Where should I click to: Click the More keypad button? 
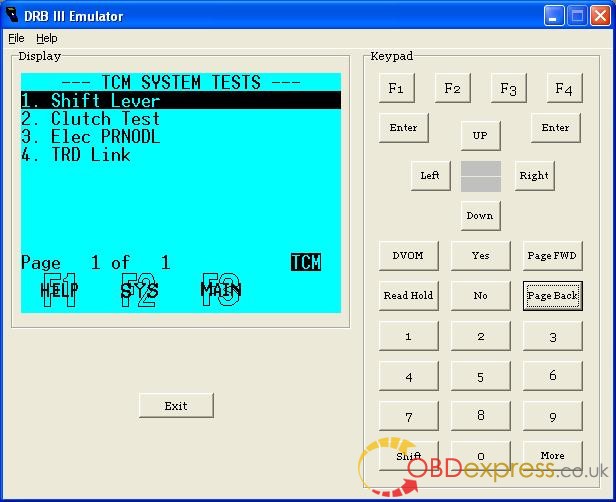552,456
